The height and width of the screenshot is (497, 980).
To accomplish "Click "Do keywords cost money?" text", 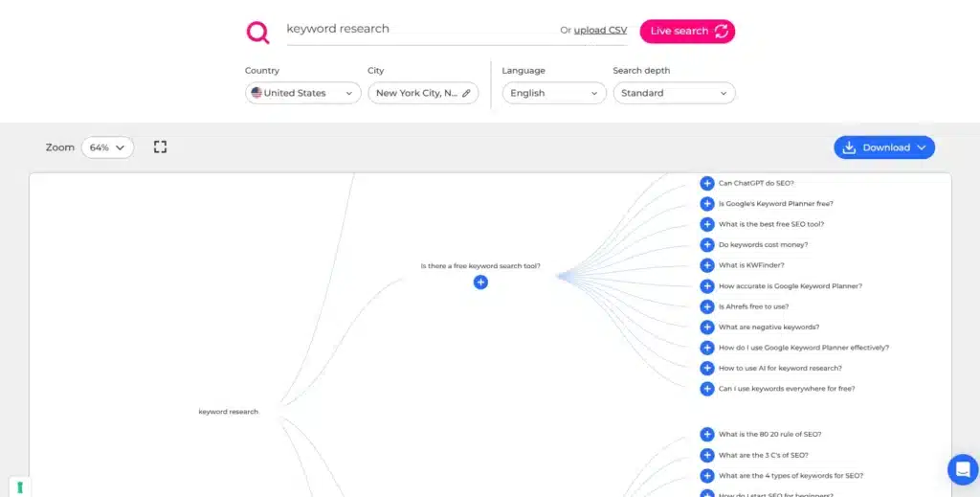I will pos(763,244).
